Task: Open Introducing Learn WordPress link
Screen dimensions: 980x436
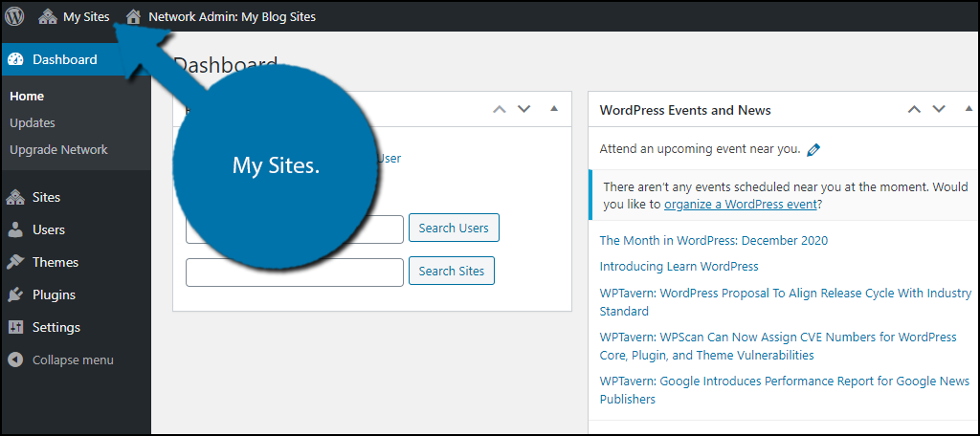Action: pyautogui.click(x=679, y=266)
